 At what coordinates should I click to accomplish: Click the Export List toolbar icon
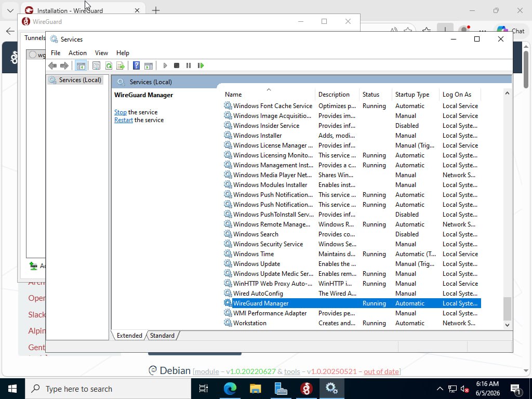pyautogui.click(x=121, y=65)
